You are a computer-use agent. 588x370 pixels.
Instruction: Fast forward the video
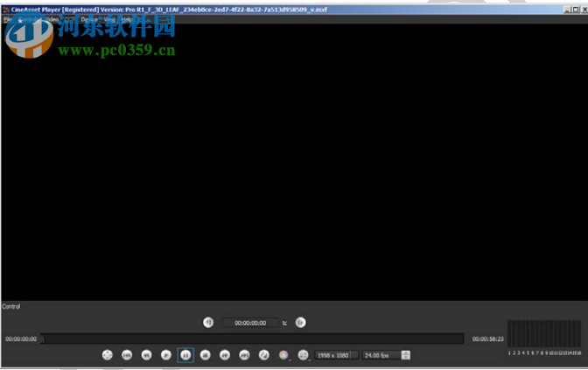(x=225, y=355)
